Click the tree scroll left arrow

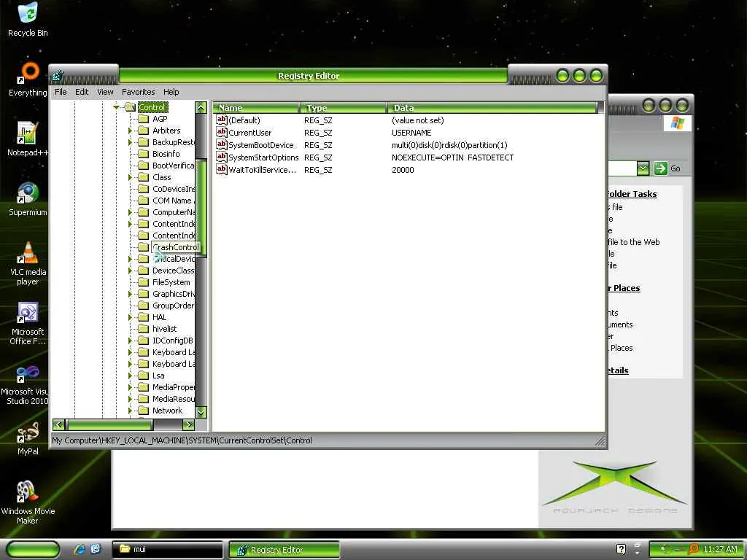(x=58, y=424)
